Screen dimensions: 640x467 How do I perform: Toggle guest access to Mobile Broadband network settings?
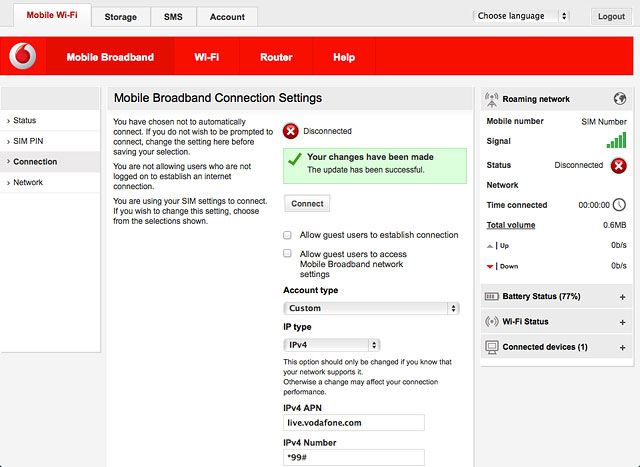click(x=287, y=254)
